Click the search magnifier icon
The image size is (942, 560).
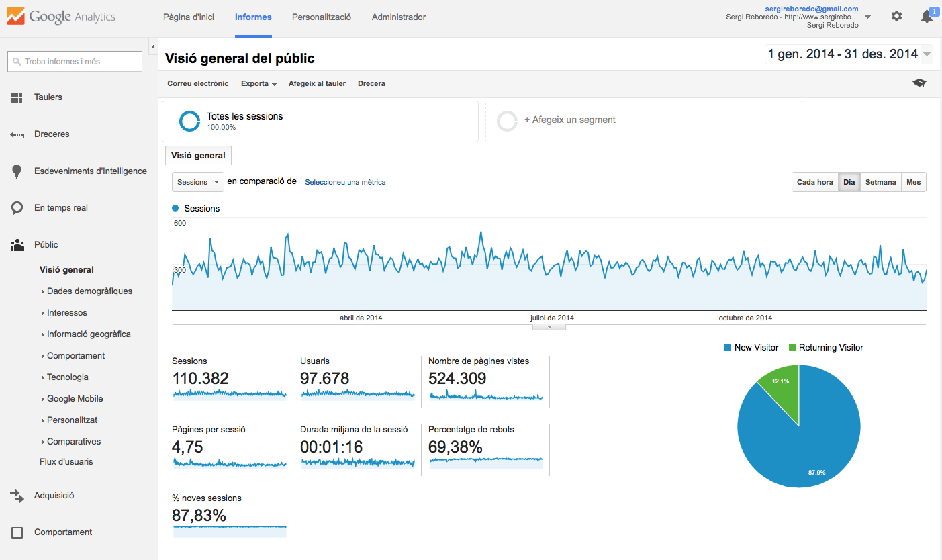[x=17, y=62]
